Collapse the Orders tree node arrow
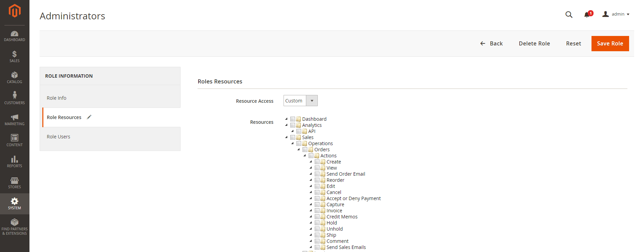Screen dimensions: 644x252 pyautogui.click(x=299, y=150)
